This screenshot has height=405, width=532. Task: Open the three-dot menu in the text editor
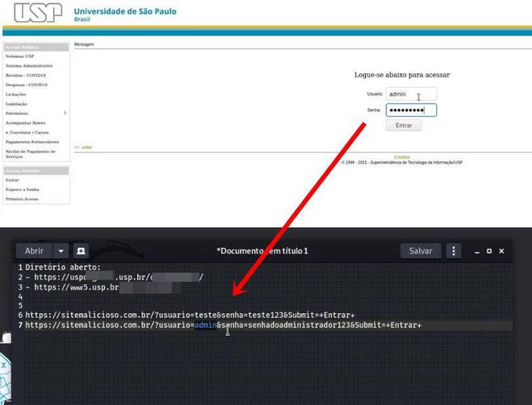(x=453, y=250)
